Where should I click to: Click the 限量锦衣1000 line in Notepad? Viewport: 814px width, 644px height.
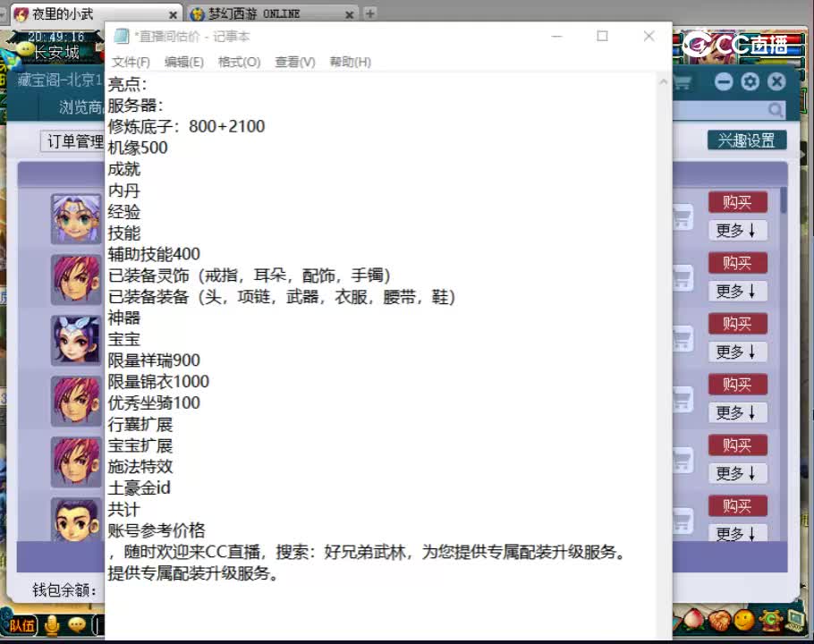158,381
